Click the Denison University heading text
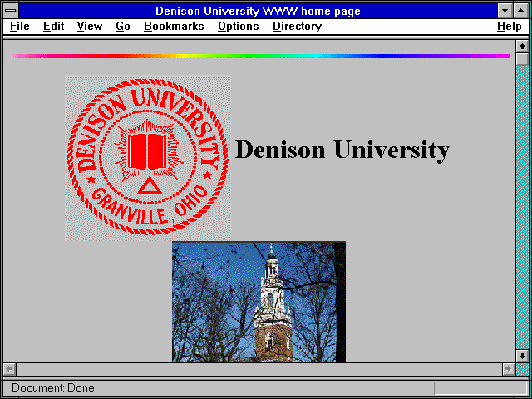Image resolution: width=532 pixels, height=399 pixels. pyautogui.click(x=342, y=150)
